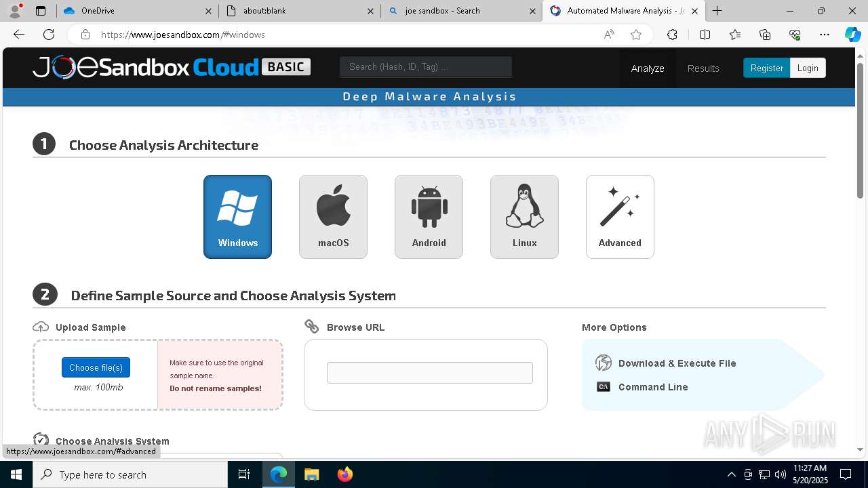Click the network icon in the system tray
Screen dimensions: 868x488
[764, 474]
